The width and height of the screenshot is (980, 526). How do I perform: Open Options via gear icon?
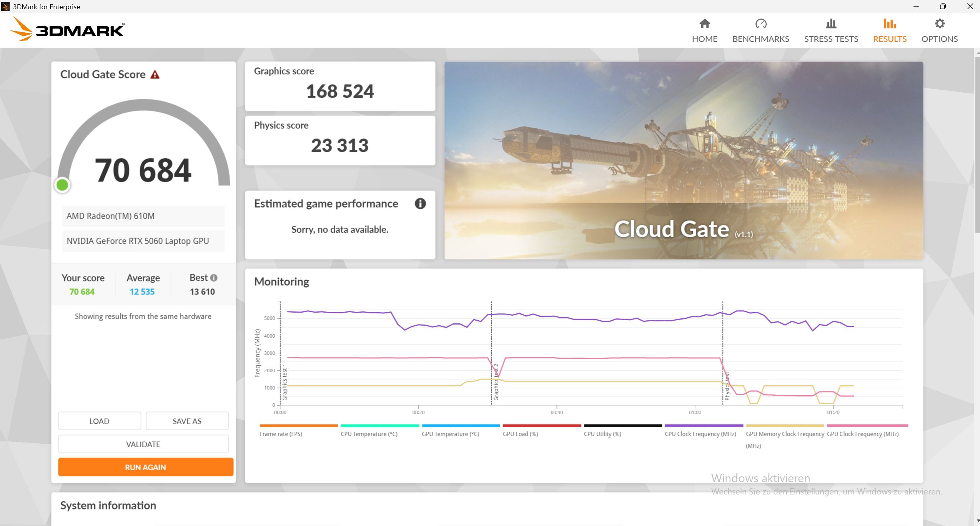[939, 24]
